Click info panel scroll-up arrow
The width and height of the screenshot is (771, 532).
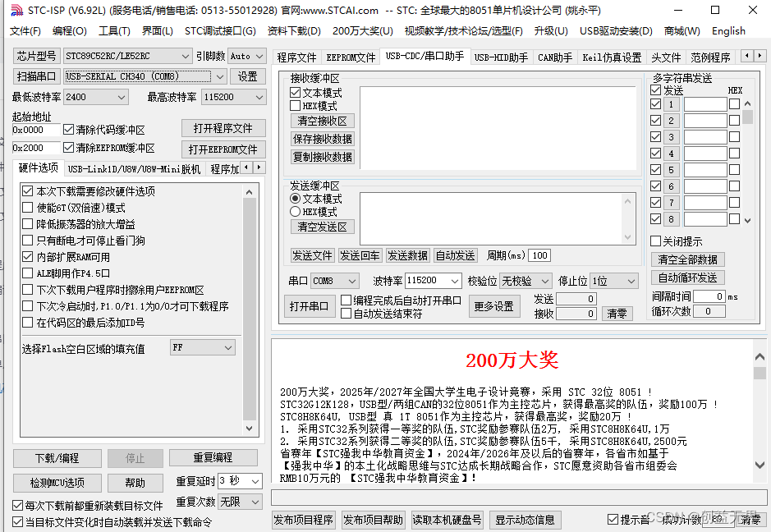pos(760,357)
